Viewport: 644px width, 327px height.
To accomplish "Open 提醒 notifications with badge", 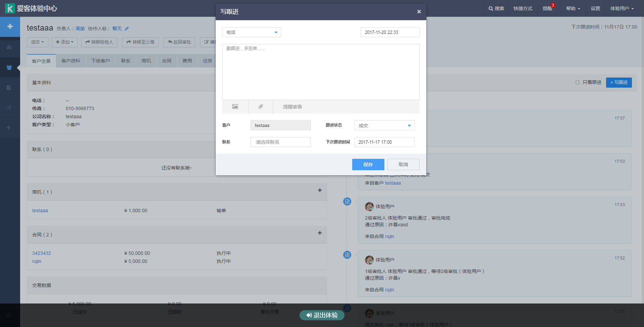I will (548, 8).
